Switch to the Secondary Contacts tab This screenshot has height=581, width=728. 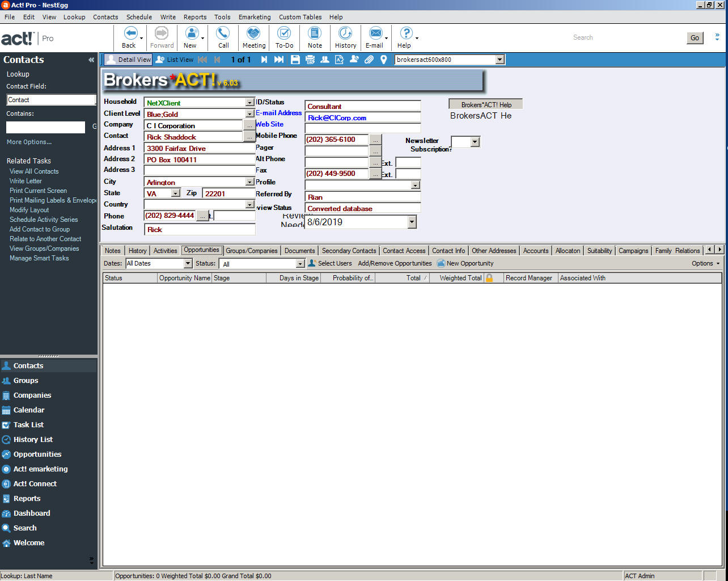pos(349,251)
